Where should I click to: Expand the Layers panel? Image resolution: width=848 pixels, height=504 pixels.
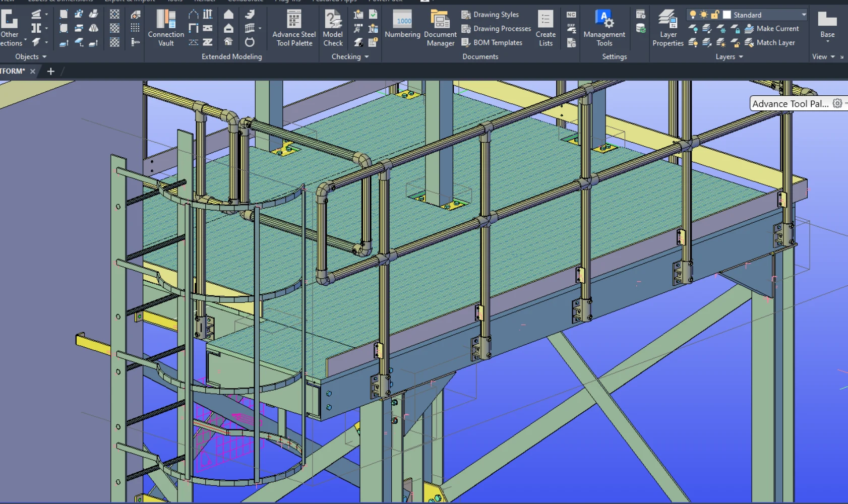click(729, 56)
